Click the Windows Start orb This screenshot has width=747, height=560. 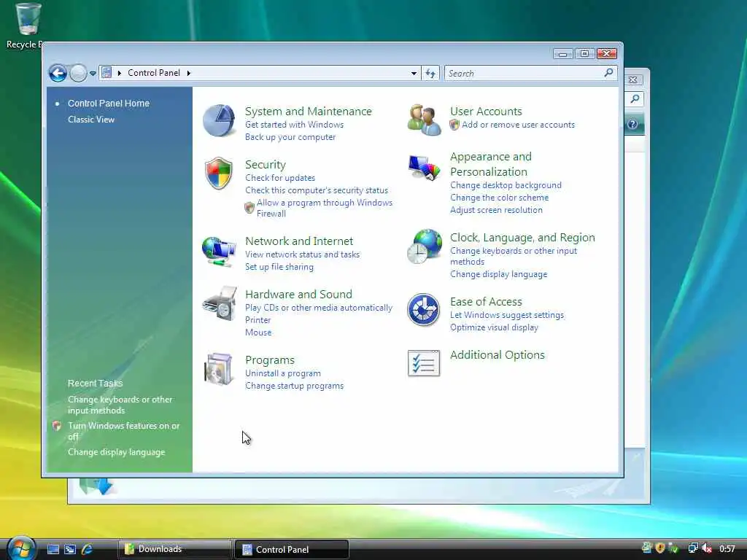22,548
